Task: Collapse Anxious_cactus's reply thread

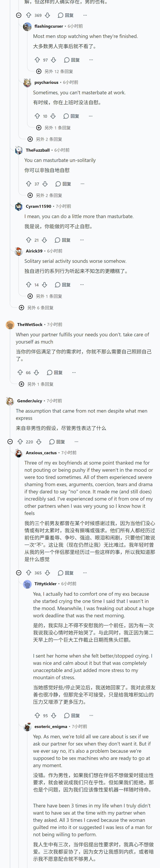Action: (x=19, y=573)
